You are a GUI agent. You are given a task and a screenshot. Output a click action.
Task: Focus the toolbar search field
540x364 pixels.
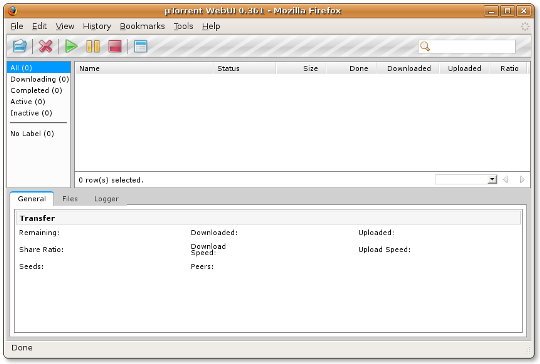pos(467,46)
